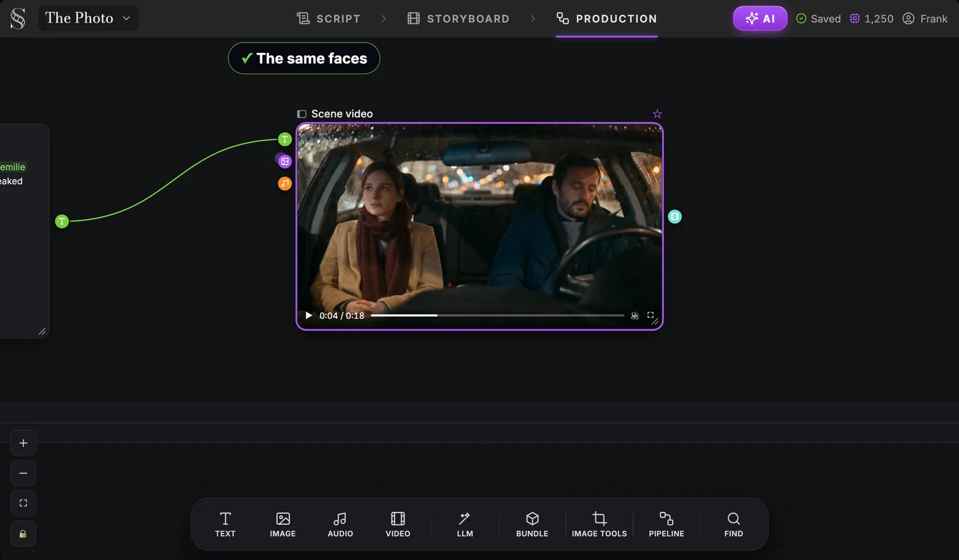The image size is (959, 560).
Task: Click the video output port of Scene video
Action: tap(675, 217)
